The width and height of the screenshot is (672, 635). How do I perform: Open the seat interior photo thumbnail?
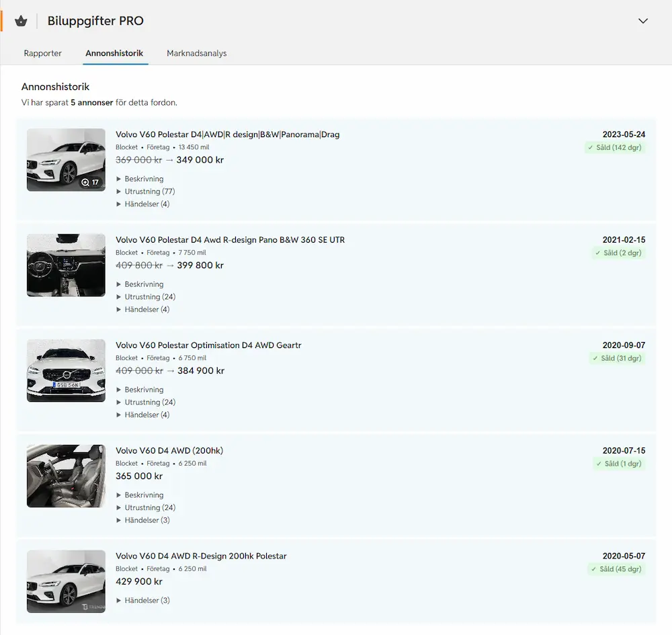(66, 476)
